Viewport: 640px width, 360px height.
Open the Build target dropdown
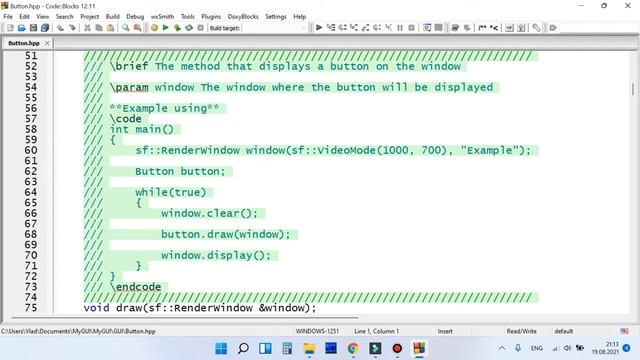click(x=274, y=28)
